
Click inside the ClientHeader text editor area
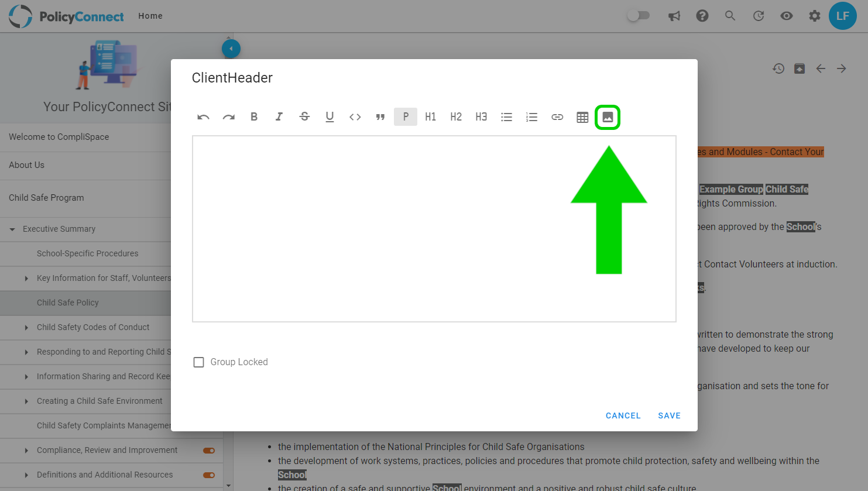click(434, 229)
